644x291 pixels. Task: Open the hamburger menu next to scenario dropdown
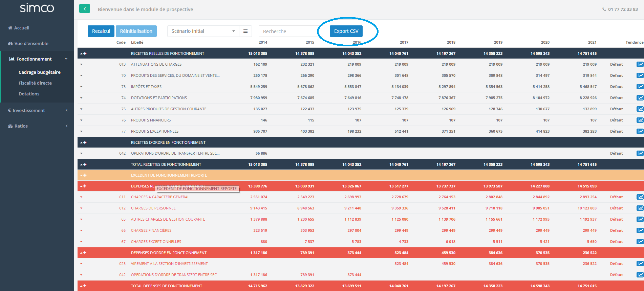pyautogui.click(x=245, y=31)
